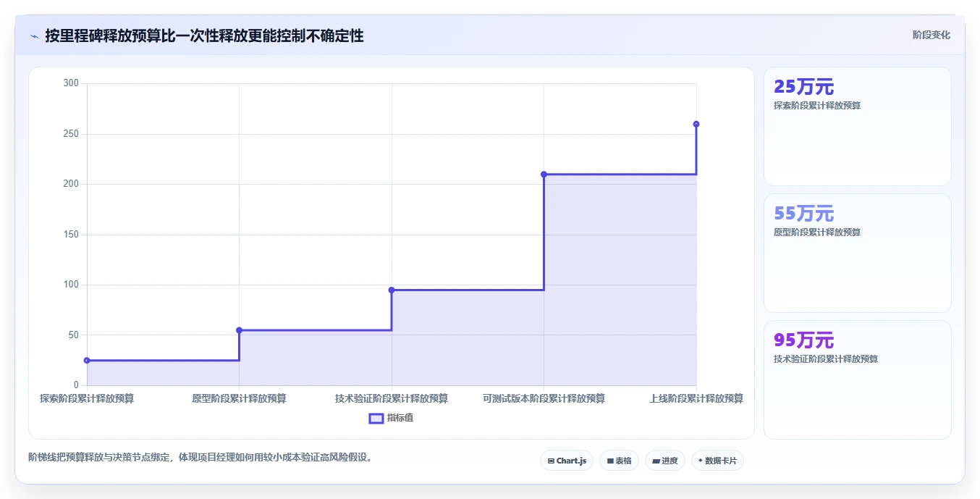Click x-axis label 可测试版本阶段累计释放预算
This screenshot has height=499, width=980.
(544, 398)
